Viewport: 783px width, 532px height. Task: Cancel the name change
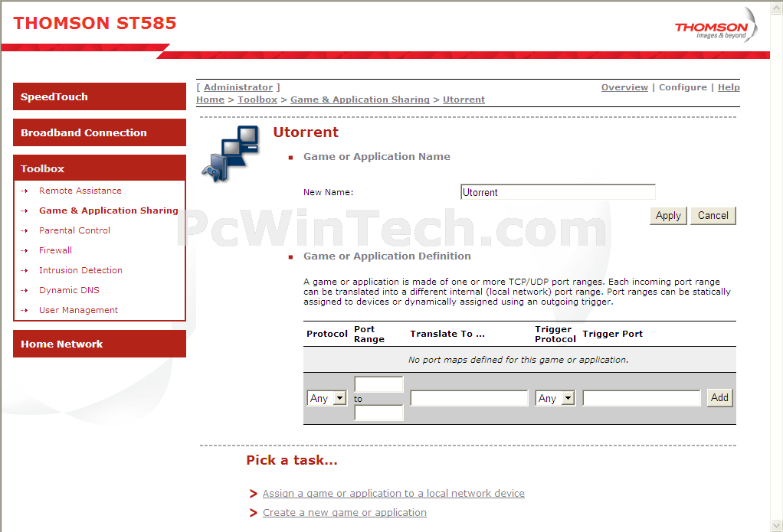click(713, 216)
